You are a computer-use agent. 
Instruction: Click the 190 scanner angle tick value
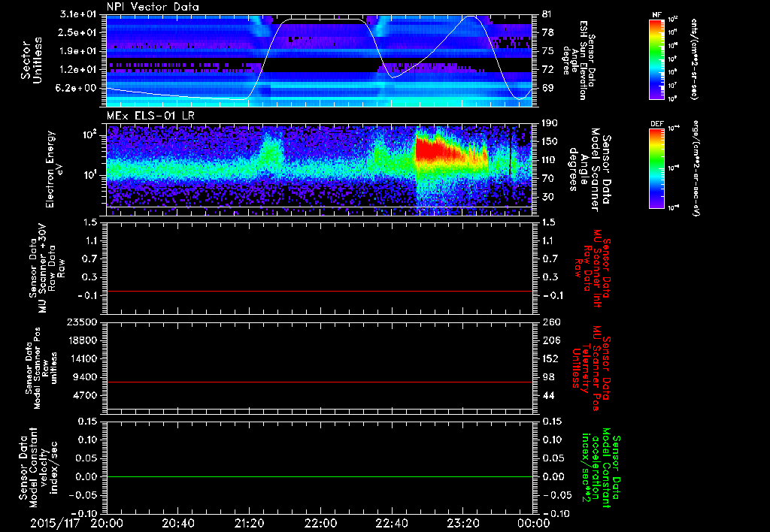point(550,123)
